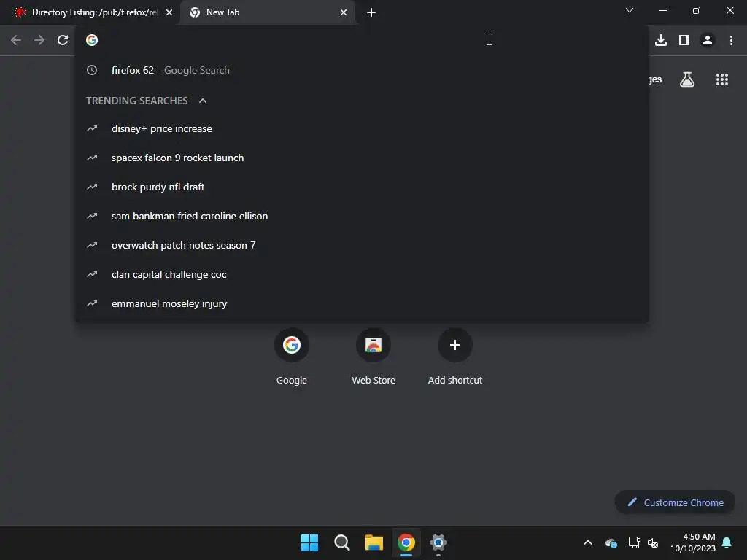Open the taskbar clock and date
Viewport: 747px width, 560px height.
tap(693, 542)
